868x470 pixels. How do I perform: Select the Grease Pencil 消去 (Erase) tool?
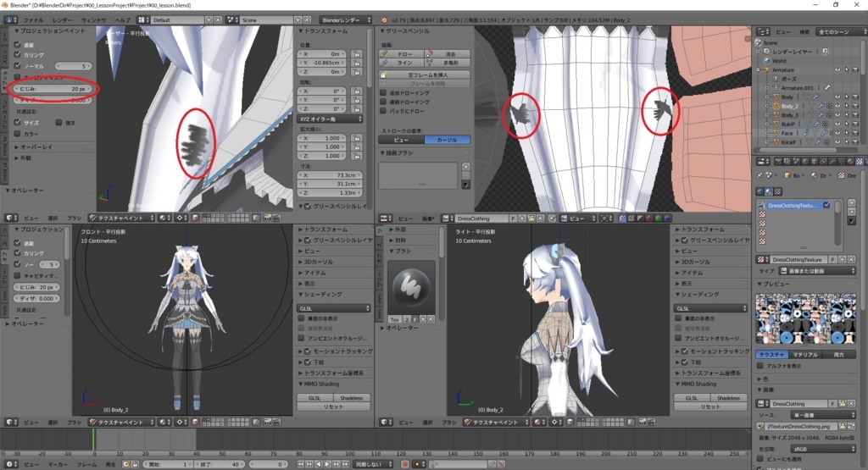coord(448,53)
